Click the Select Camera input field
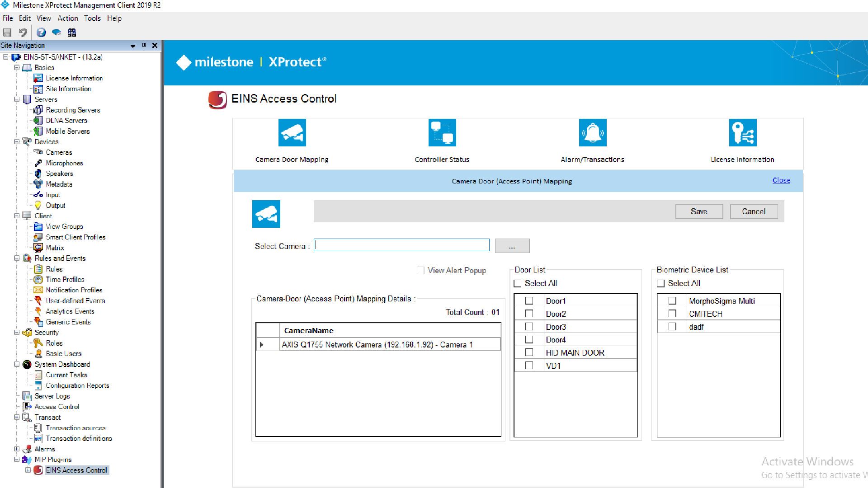This screenshot has width=868, height=488. click(x=401, y=245)
